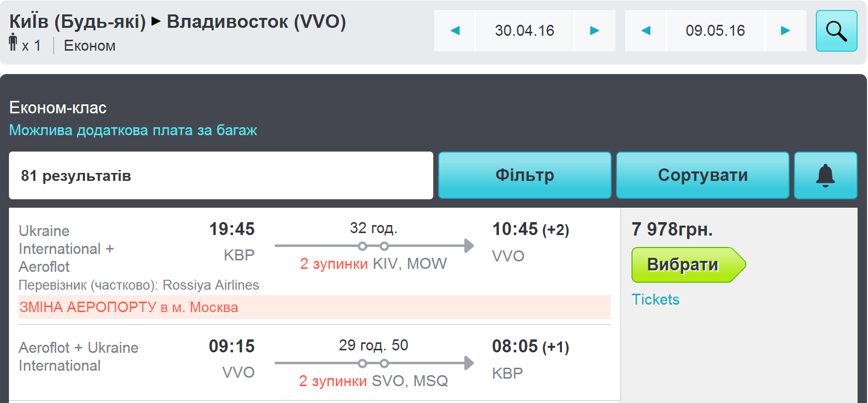Click the passenger count icon

(x=13, y=42)
